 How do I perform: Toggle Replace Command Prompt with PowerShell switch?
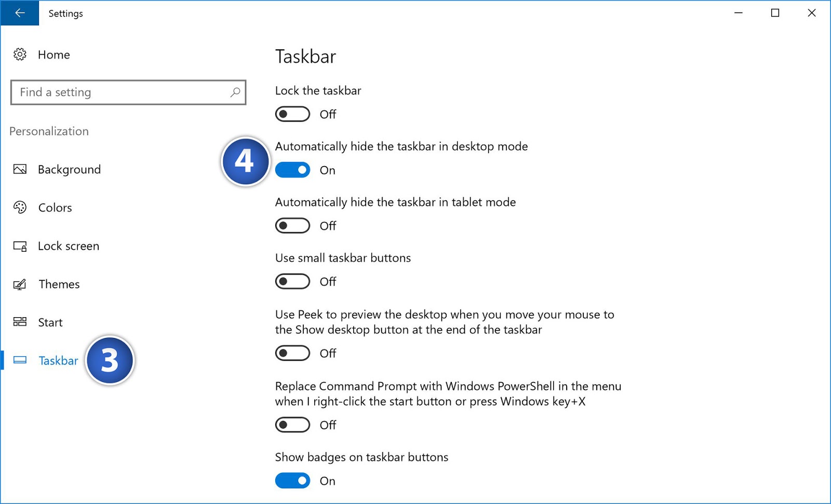292,425
